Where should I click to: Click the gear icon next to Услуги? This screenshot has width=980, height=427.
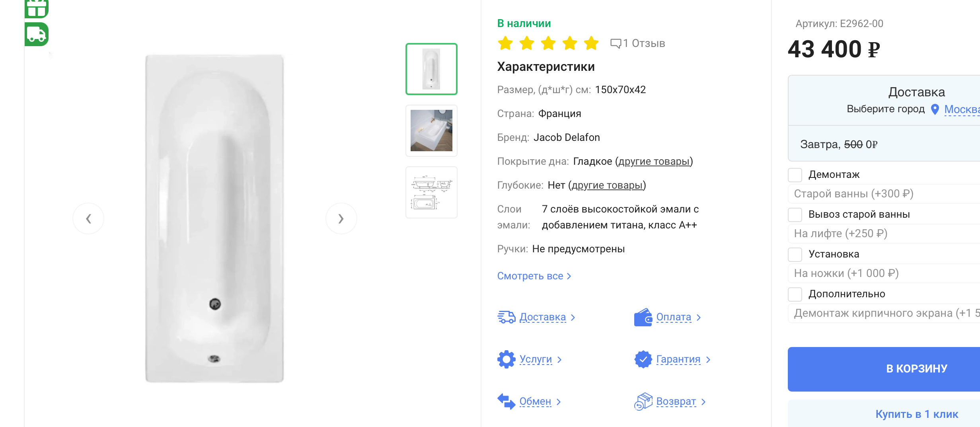[x=506, y=359]
